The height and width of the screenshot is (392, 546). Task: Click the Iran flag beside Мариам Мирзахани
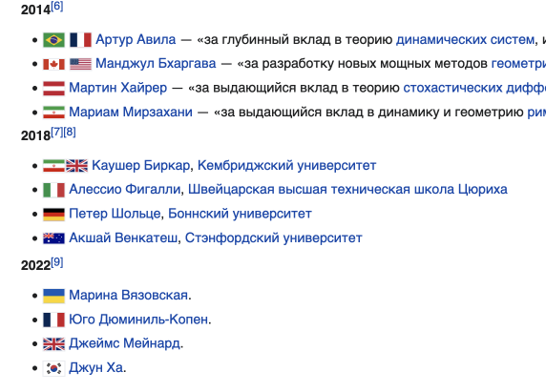53,113
